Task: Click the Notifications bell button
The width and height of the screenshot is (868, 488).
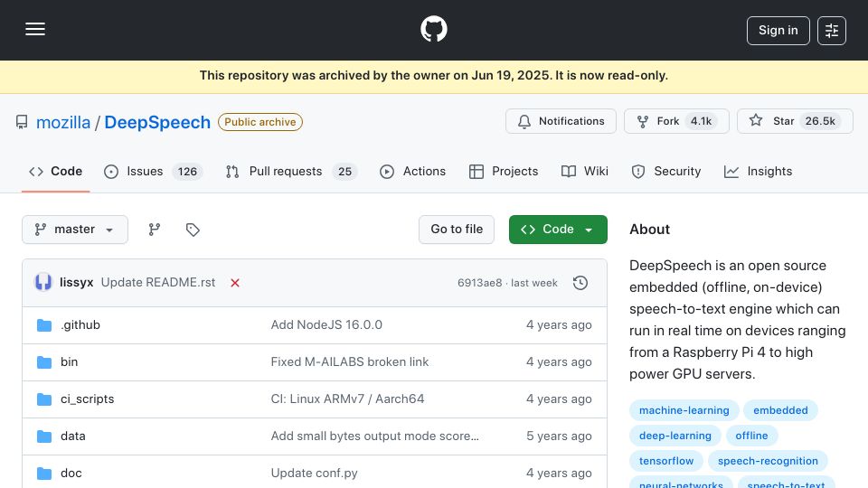Action: pyautogui.click(x=561, y=121)
